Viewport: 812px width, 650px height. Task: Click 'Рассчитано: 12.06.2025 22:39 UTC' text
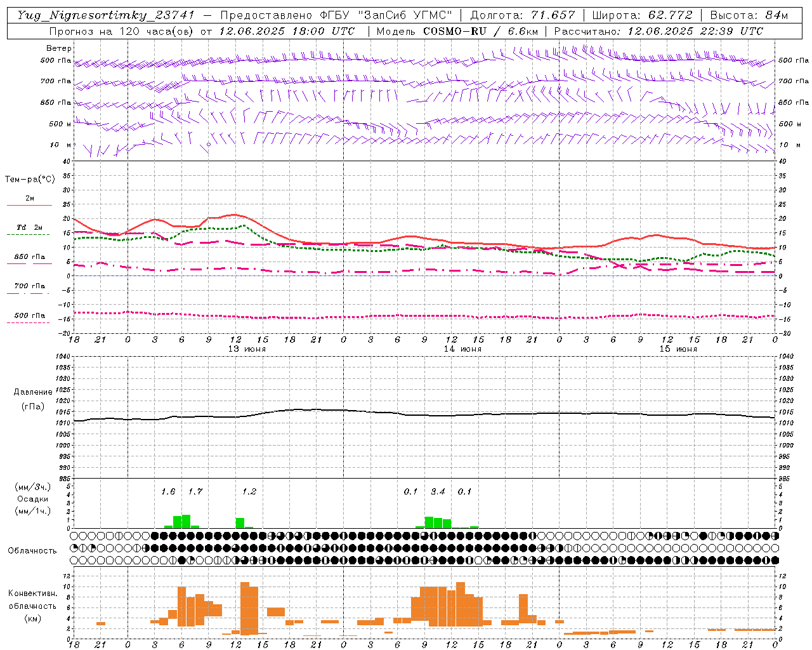pyautogui.click(x=658, y=31)
